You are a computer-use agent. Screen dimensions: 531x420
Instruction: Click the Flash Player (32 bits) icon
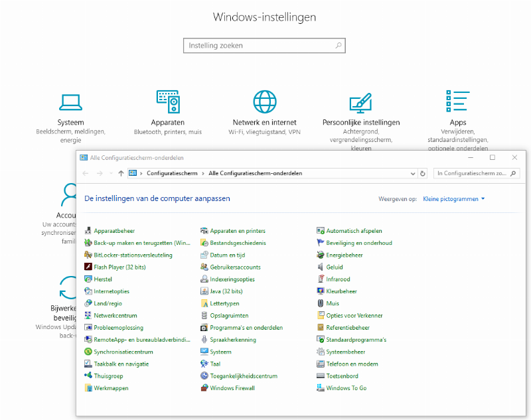[x=88, y=267]
